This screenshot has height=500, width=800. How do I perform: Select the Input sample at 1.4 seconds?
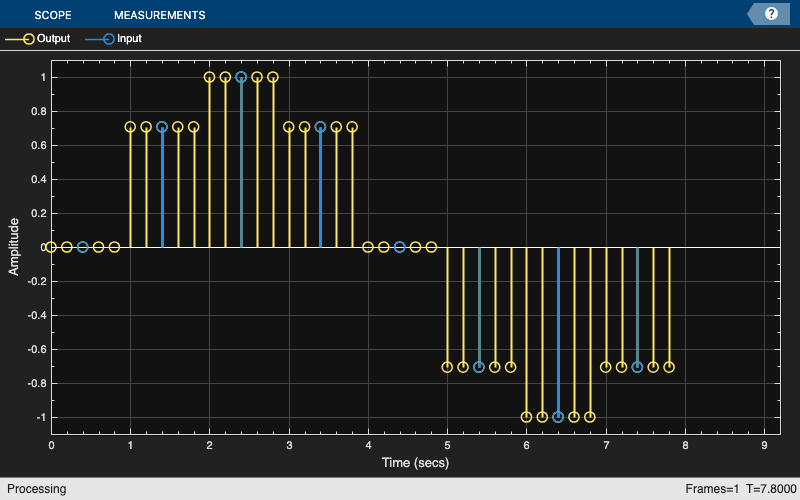[162, 127]
